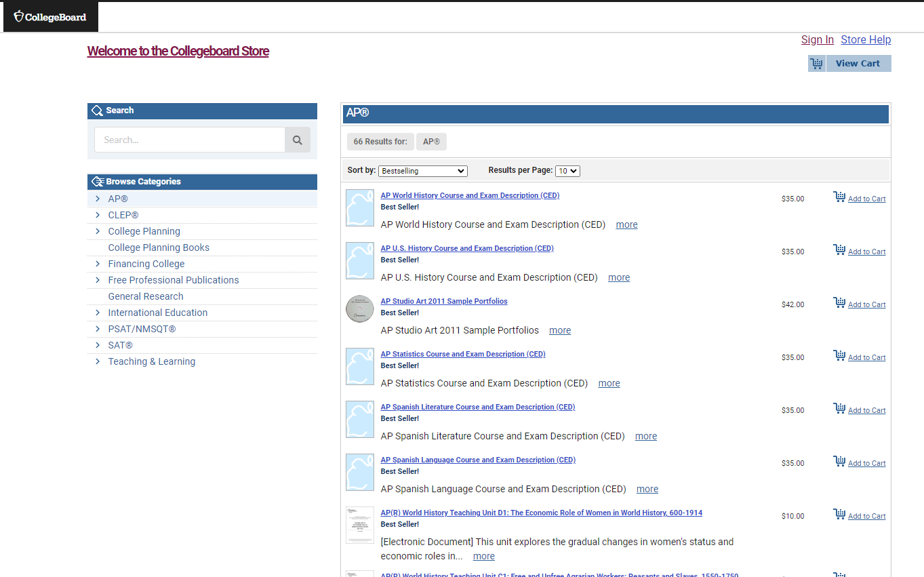The image size is (924, 577).
Task: Click the search magnifier button
Action: [297, 140]
